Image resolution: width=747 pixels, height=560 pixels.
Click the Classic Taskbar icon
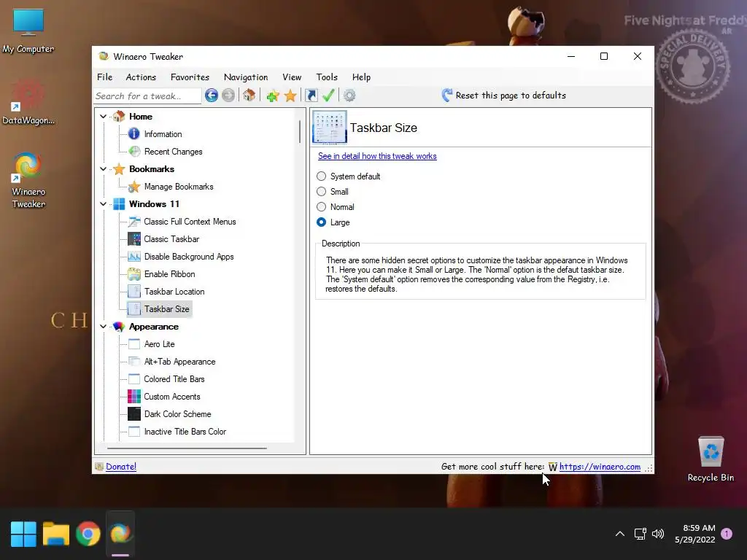(134, 239)
